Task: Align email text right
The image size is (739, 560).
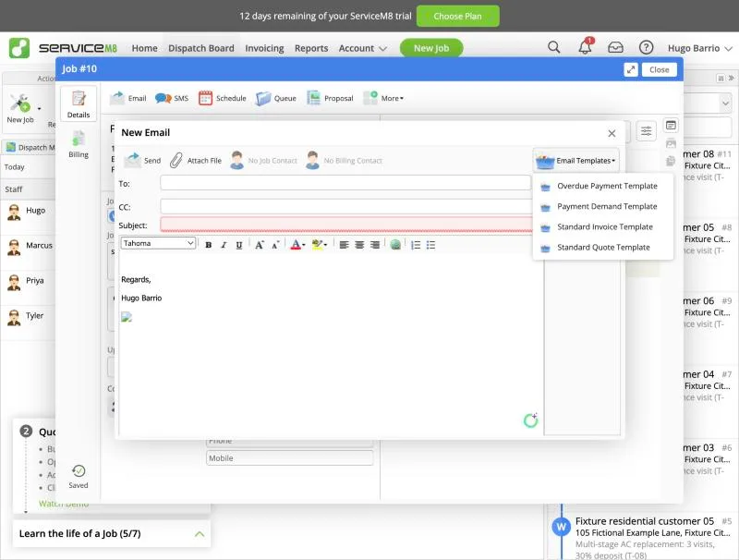Action: 375,245
